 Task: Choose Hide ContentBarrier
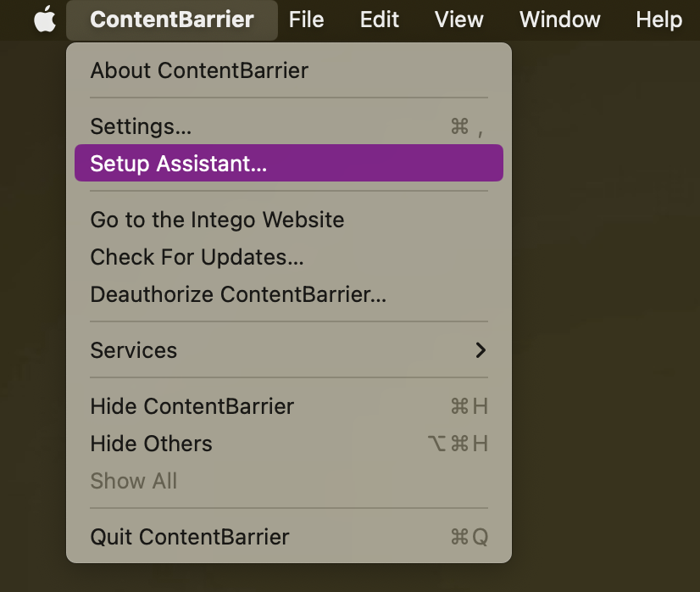tap(289, 406)
